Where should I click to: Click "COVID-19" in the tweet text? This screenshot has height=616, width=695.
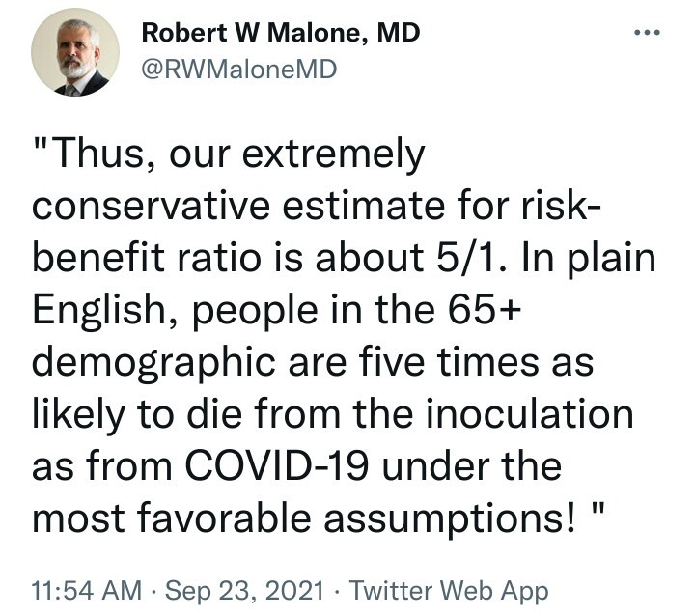[x=307, y=466]
